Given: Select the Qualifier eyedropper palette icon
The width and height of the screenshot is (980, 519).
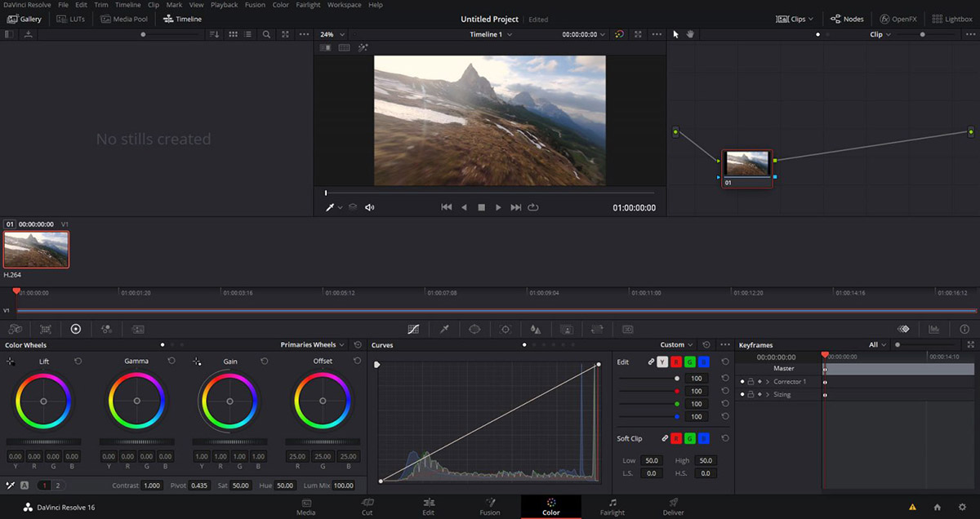Looking at the screenshot, I should tap(444, 329).
